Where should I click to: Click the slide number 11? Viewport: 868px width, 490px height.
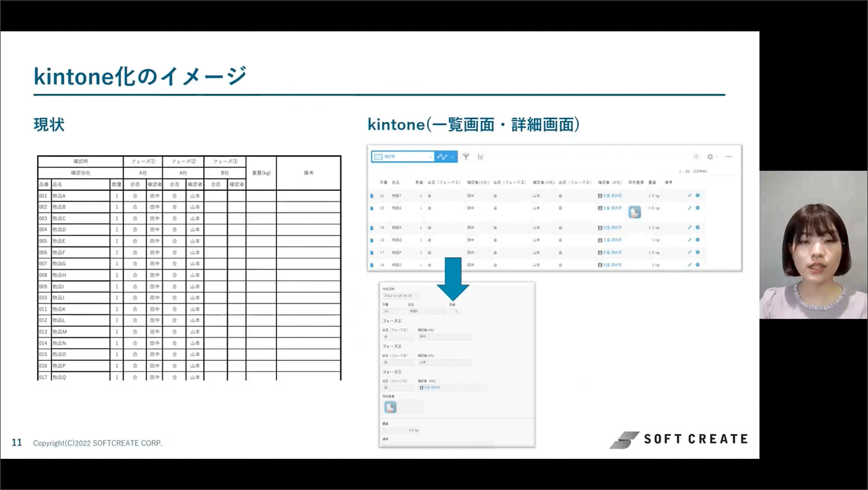tap(17, 442)
